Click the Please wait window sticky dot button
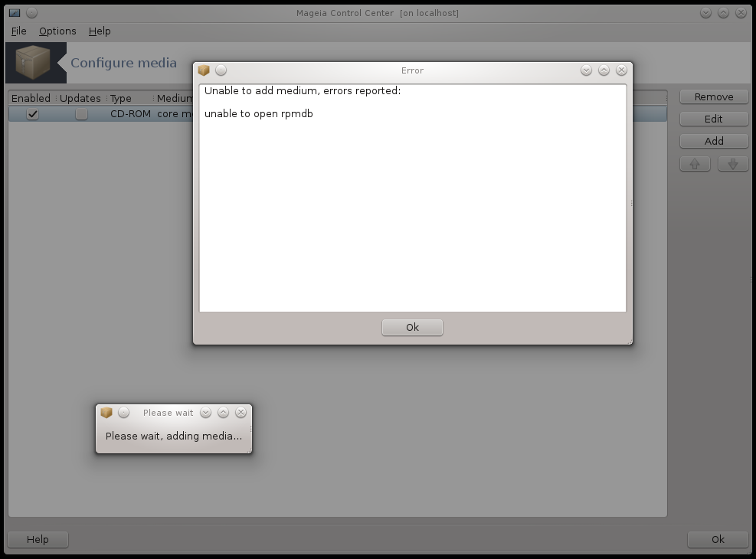This screenshot has width=756, height=559. click(124, 413)
